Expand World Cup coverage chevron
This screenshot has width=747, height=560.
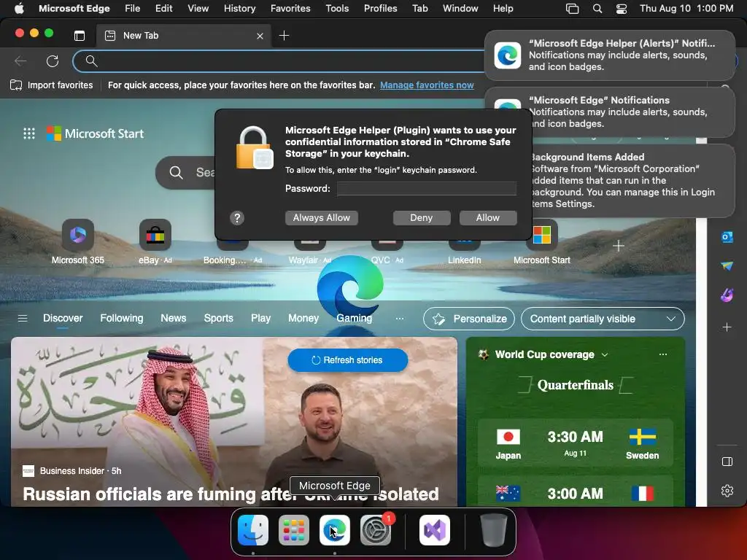(605, 355)
